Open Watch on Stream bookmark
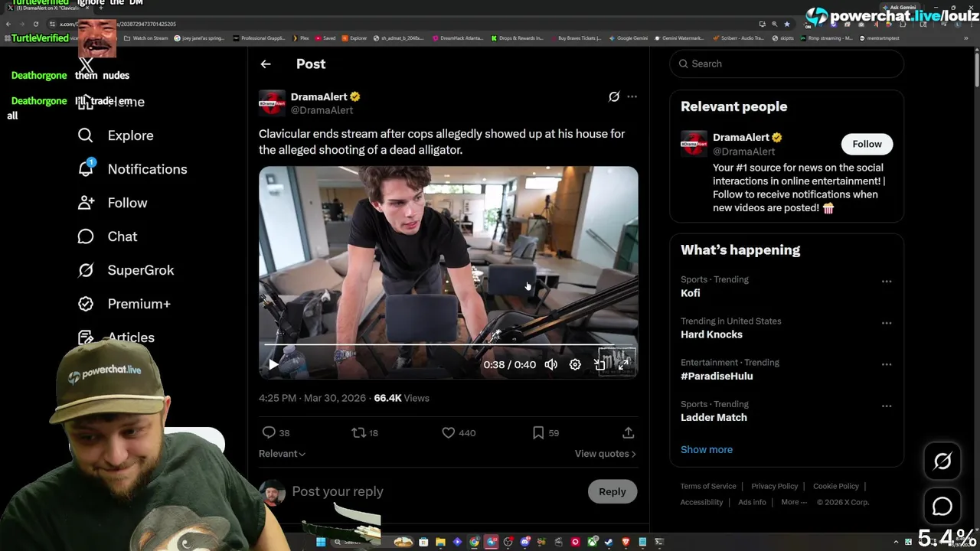Screen dimensions: 980x551 [147, 38]
